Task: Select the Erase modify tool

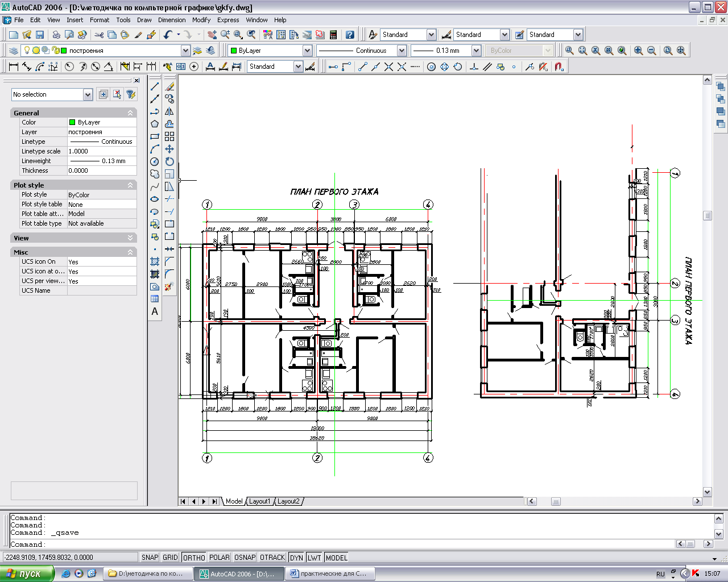Action: click(x=169, y=86)
